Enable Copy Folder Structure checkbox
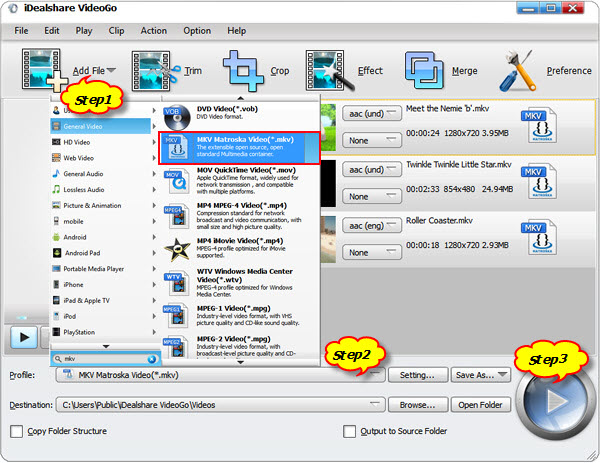 (x=16, y=431)
